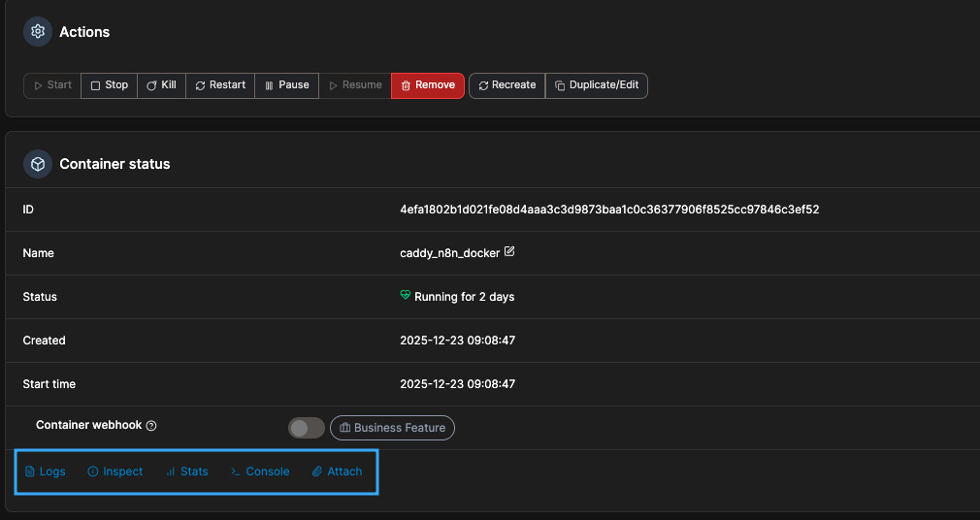Stop the running container

[x=109, y=85]
